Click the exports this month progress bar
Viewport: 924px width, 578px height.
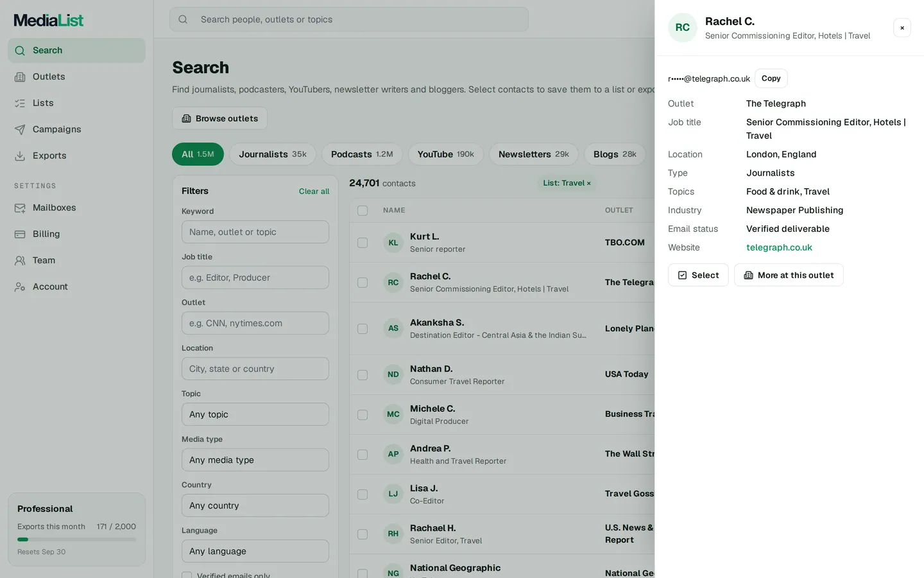pos(76,539)
